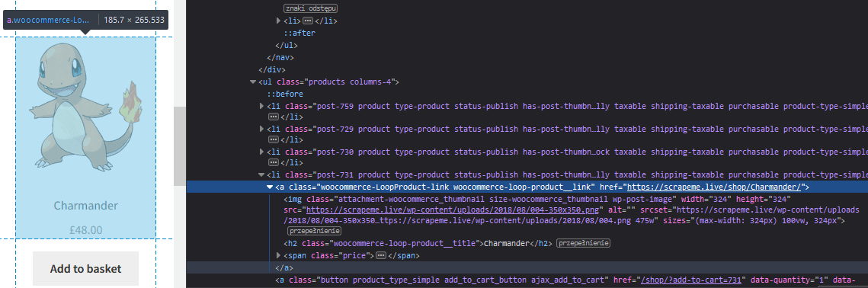Collapse the li post-731 product node
Image resolution: width=868 pixels, height=288 pixels.
(x=262, y=175)
